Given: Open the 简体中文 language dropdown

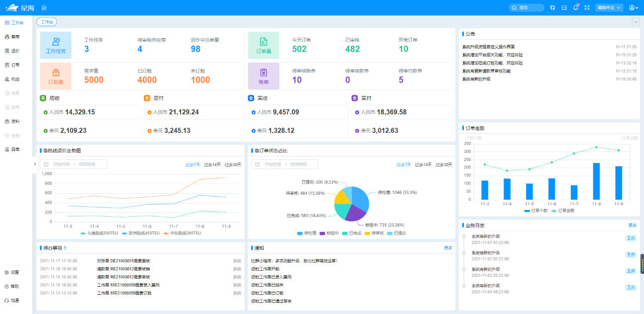Looking at the screenshot, I should [x=609, y=8].
